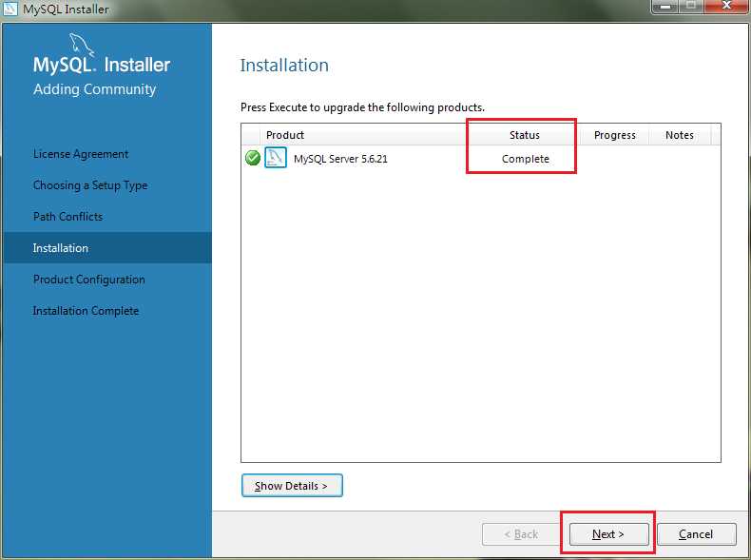Click the Cancel button
The height and width of the screenshot is (560, 751).
point(696,533)
